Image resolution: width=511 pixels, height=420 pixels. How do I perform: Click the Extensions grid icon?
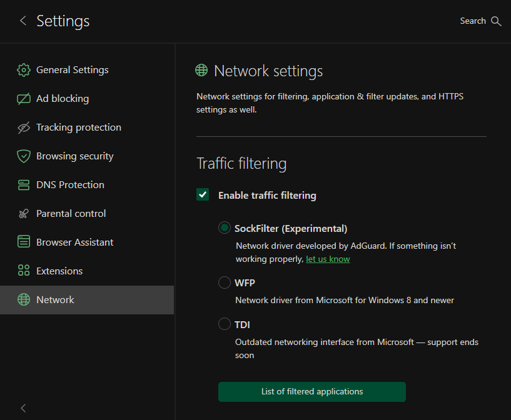[23, 271]
